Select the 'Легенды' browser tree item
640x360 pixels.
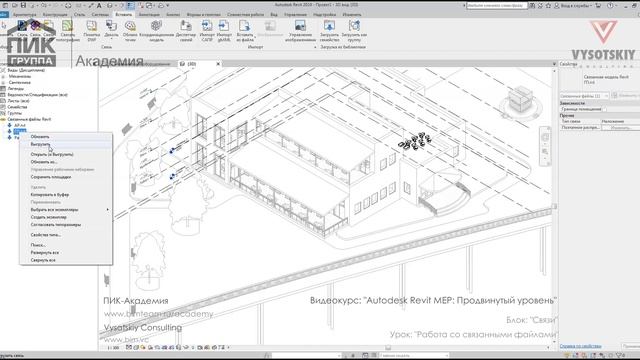[16, 89]
